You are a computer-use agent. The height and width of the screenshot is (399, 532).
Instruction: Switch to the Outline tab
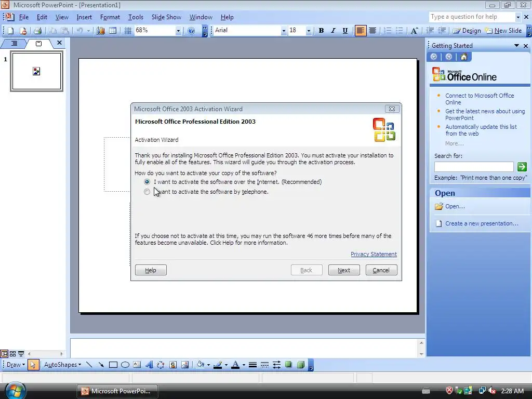[x=14, y=44]
